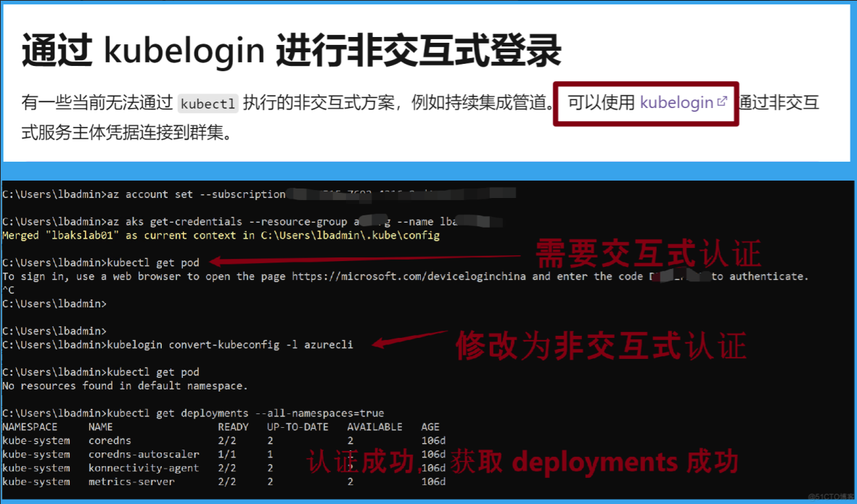Click the AGE column header
857x504 pixels.
point(430,427)
